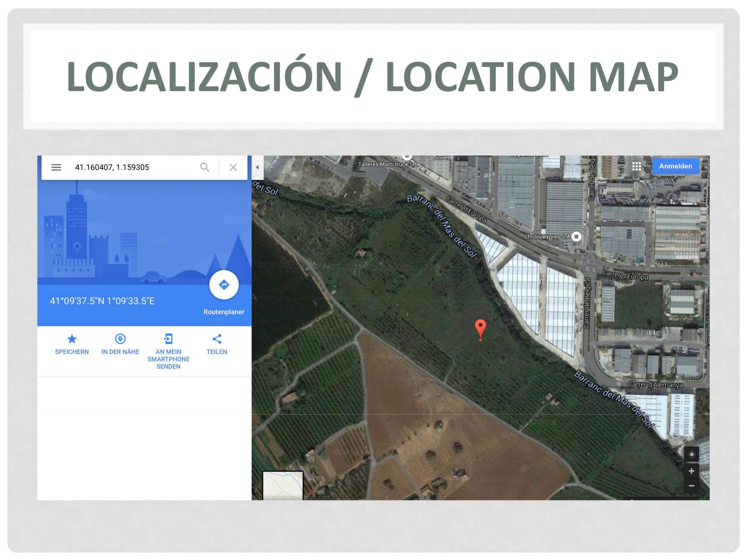Screen dimensions: 747x560
Task: Click the Routenplaner directions button
Action: [224, 285]
